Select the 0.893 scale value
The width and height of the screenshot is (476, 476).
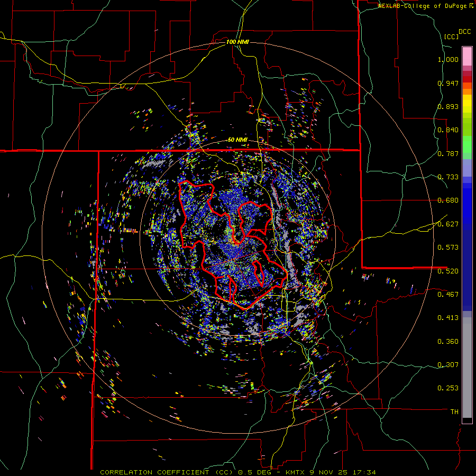click(448, 106)
